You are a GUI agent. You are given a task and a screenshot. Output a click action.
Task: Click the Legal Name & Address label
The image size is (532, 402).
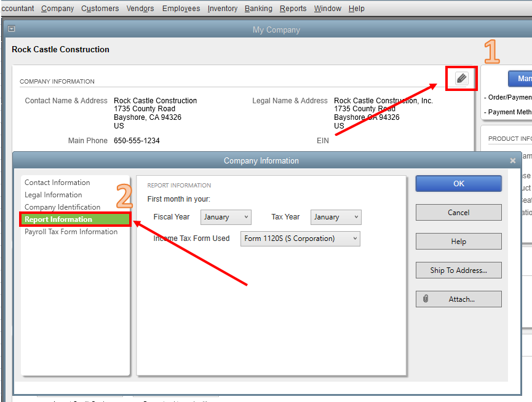(x=290, y=101)
